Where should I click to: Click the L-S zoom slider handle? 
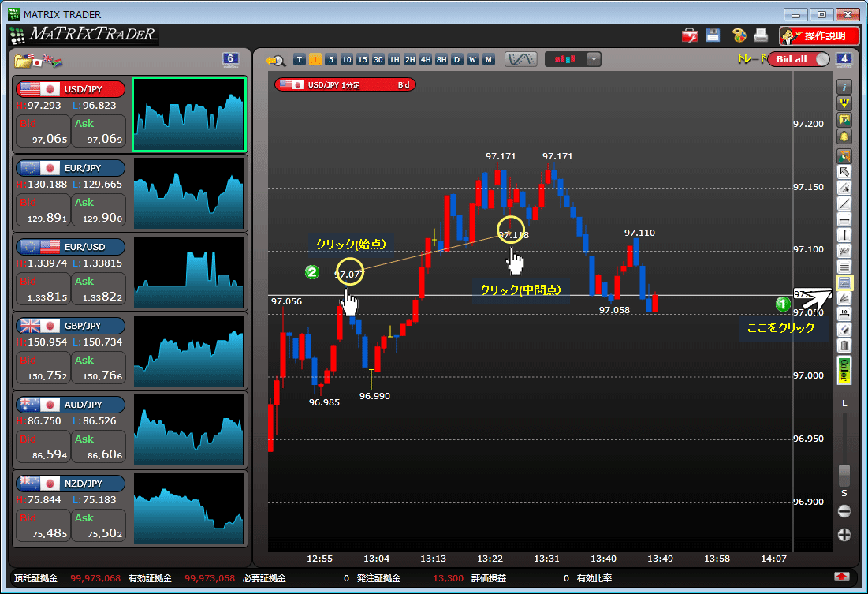844,474
